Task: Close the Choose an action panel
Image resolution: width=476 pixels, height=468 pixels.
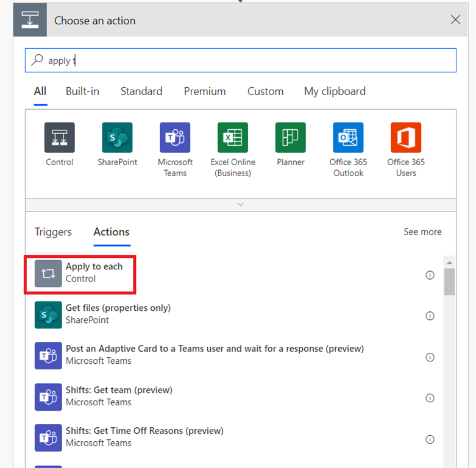Action: click(x=455, y=19)
